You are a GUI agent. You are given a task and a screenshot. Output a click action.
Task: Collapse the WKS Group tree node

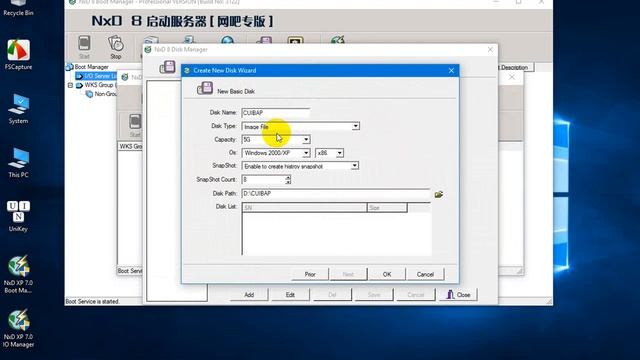[x=70, y=85]
